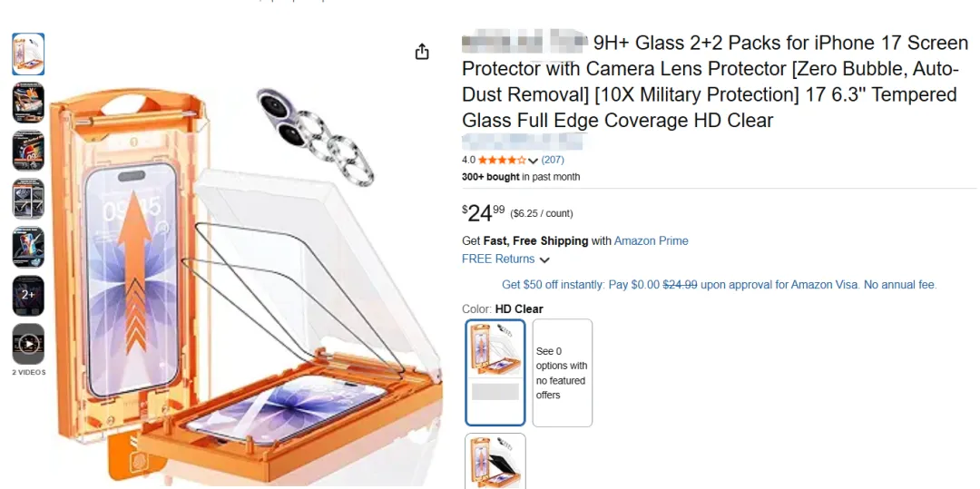Open the 2+ more images thumbnail
The image size is (980, 489).
pos(28,296)
